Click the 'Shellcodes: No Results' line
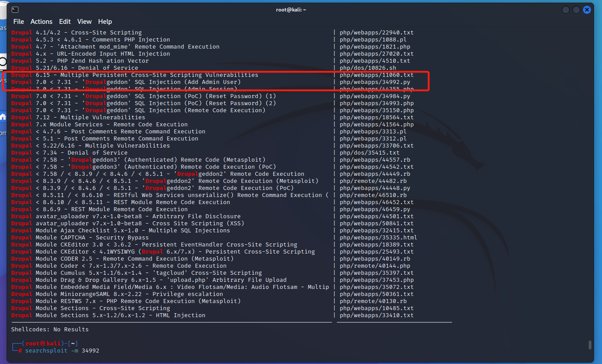The height and width of the screenshot is (364, 602). [x=50, y=330]
